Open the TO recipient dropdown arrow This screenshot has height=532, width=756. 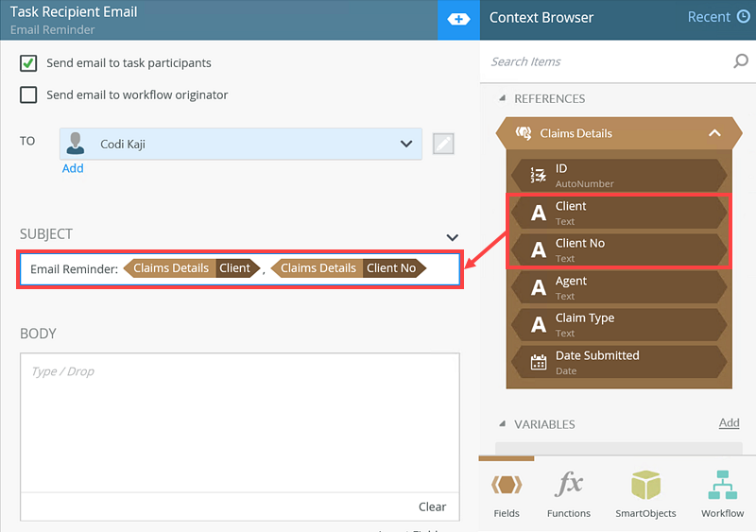coord(406,144)
